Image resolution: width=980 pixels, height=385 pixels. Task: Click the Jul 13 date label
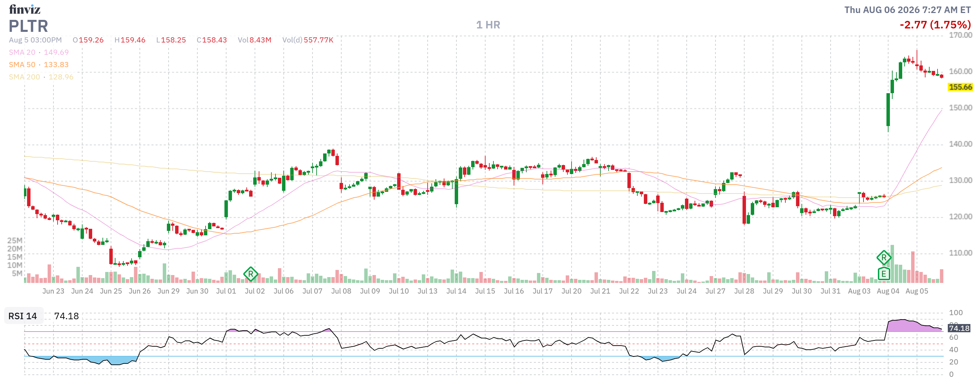tap(428, 291)
